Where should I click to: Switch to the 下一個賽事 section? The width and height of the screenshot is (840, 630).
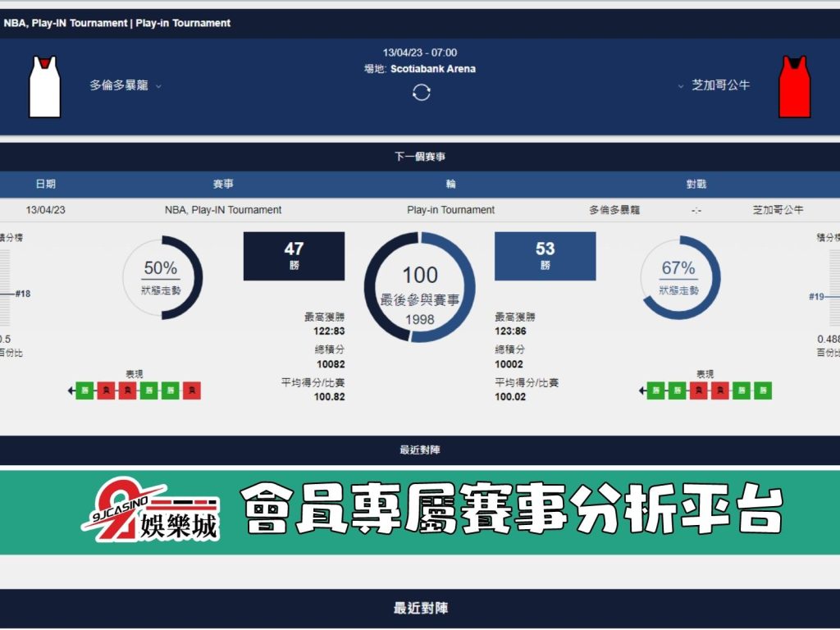pos(420,156)
